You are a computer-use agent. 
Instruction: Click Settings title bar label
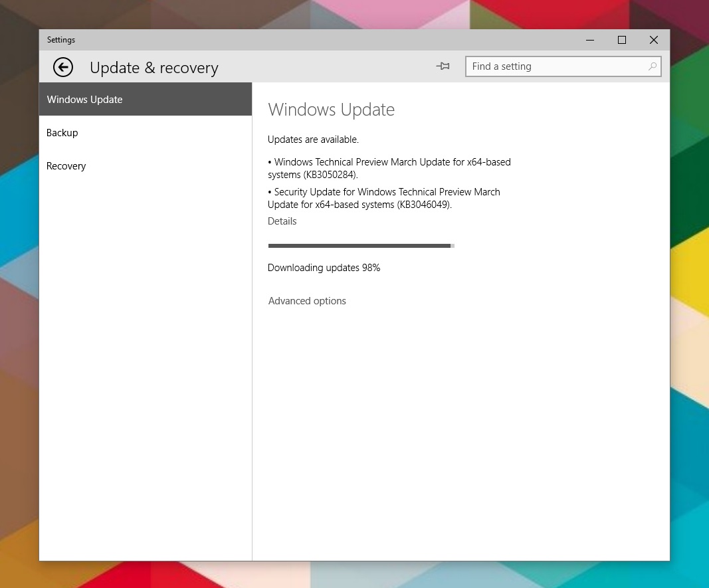pyautogui.click(x=61, y=40)
